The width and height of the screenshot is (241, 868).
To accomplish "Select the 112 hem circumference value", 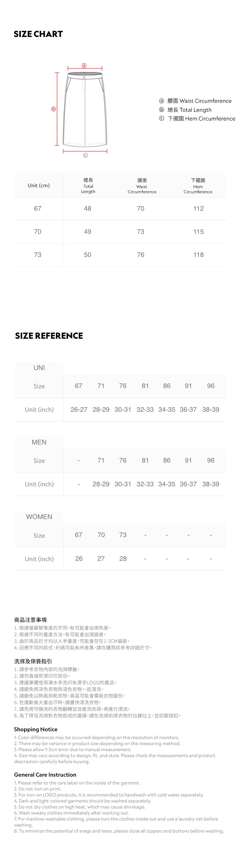I will pos(199,209).
